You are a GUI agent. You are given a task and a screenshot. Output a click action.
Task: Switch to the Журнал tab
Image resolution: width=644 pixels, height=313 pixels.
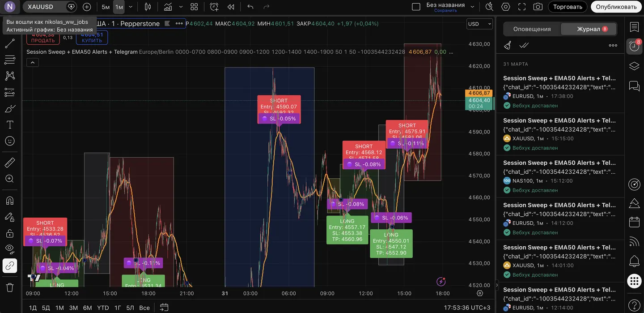pos(589,29)
